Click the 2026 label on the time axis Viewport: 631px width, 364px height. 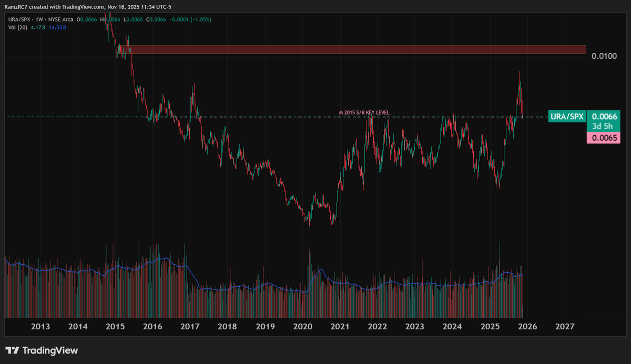[x=527, y=326]
